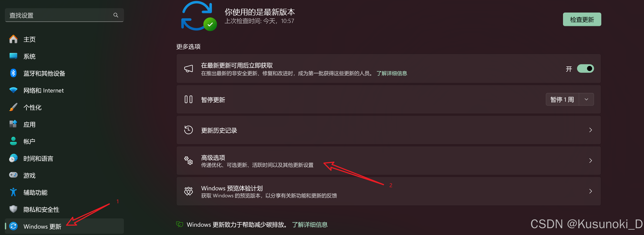Click the search magnifier icon
Image resolution: width=644 pixels, height=235 pixels.
pos(115,15)
